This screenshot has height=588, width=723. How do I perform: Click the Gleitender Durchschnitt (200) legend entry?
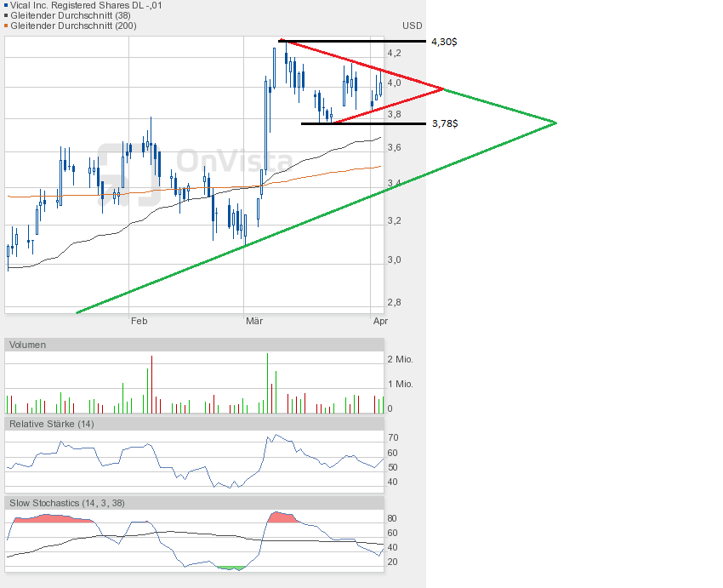pyautogui.click(x=73, y=26)
